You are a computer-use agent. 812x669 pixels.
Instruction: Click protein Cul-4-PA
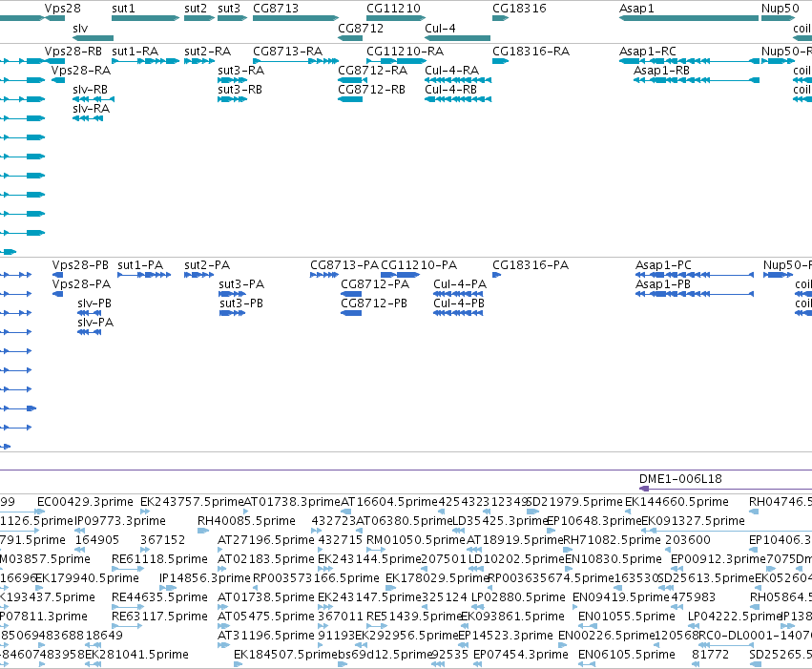[460, 284]
